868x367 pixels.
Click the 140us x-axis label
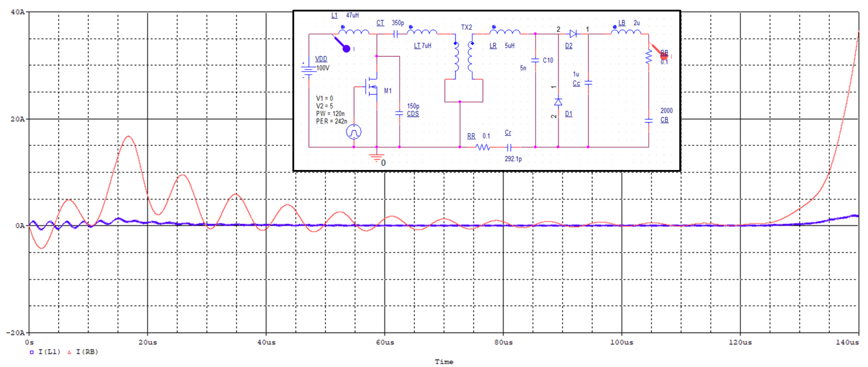847,342
